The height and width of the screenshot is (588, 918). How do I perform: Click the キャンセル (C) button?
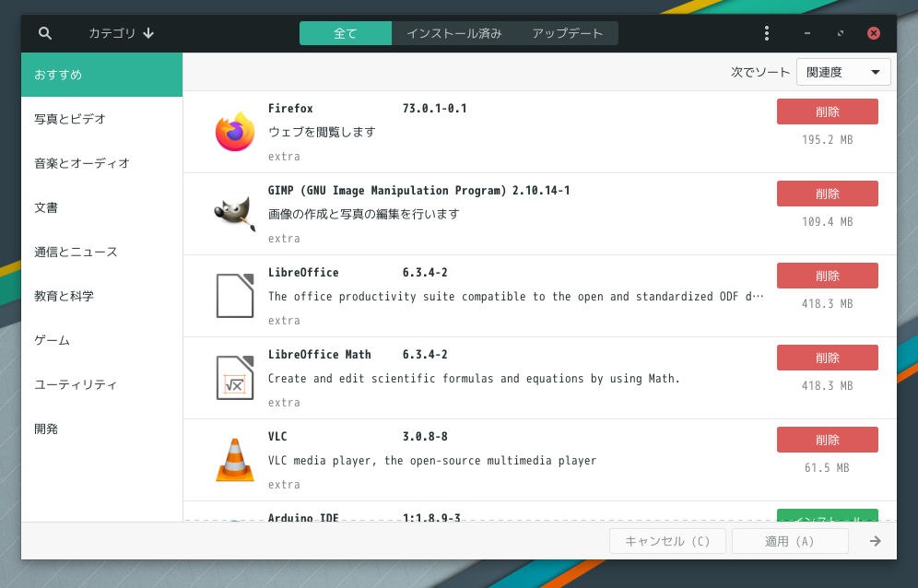(x=667, y=541)
